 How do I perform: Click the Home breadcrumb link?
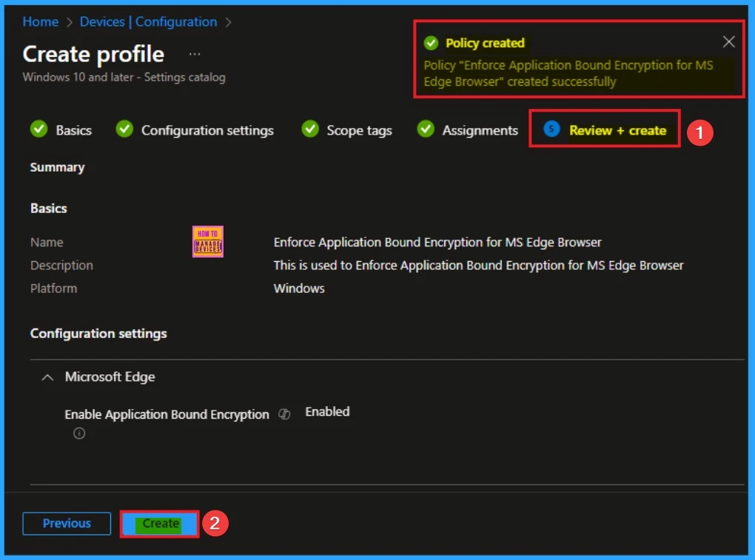tap(41, 21)
